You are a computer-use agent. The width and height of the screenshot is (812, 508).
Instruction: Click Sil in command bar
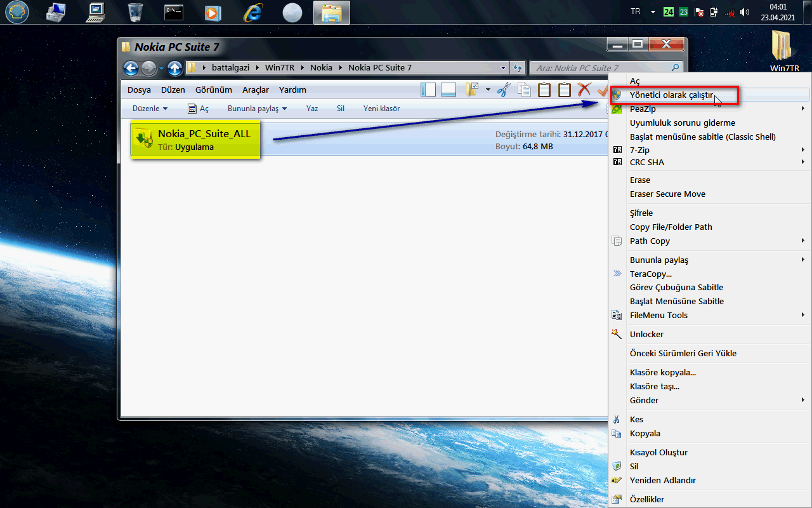[x=341, y=109]
